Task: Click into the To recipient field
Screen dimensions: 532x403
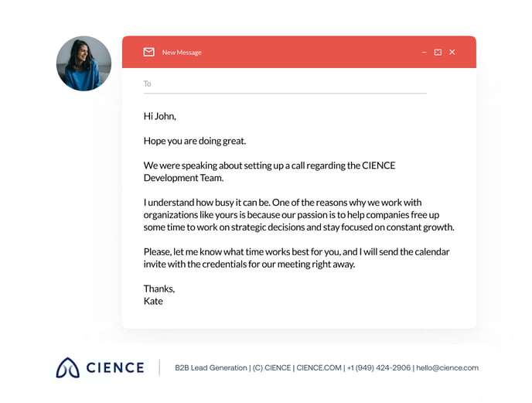Action: click(285, 84)
